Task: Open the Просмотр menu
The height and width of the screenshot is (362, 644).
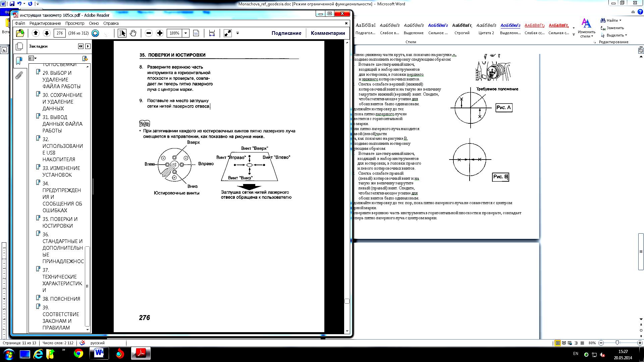Action: coord(75,23)
